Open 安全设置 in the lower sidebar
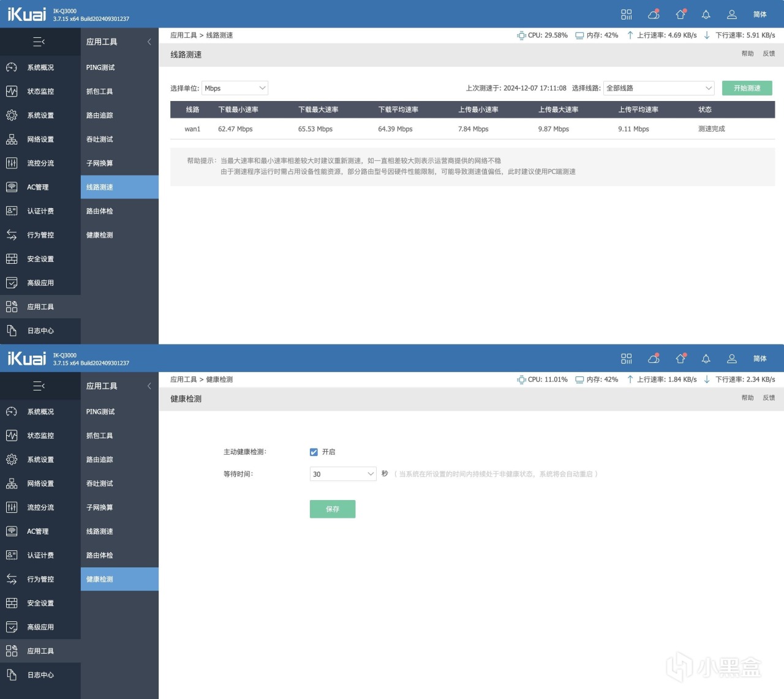 [x=40, y=603]
